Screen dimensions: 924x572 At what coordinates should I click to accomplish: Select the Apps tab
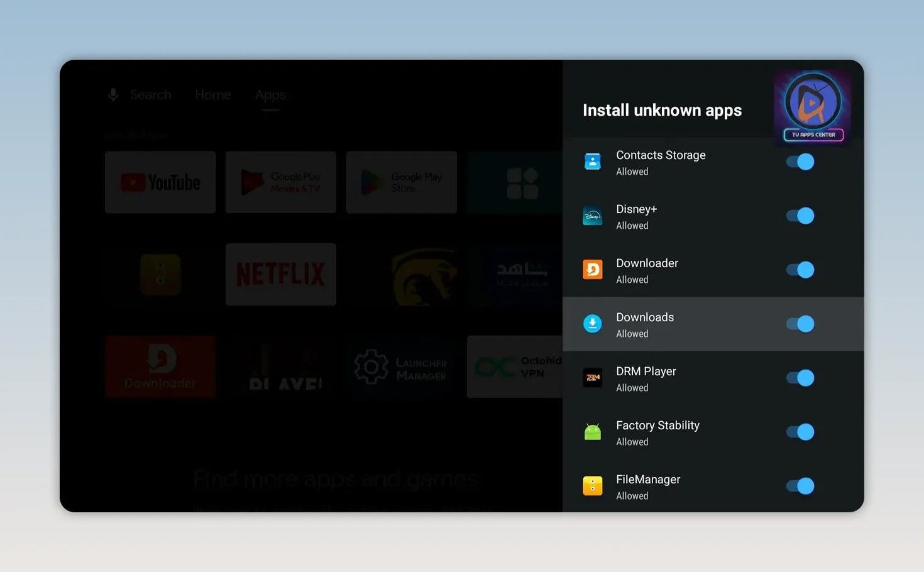pyautogui.click(x=270, y=95)
